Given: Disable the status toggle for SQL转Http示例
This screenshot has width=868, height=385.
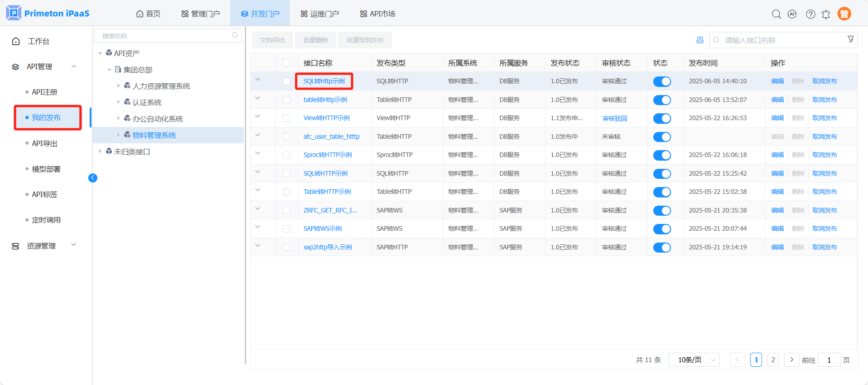Looking at the screenshot, I should coord(662,81).
